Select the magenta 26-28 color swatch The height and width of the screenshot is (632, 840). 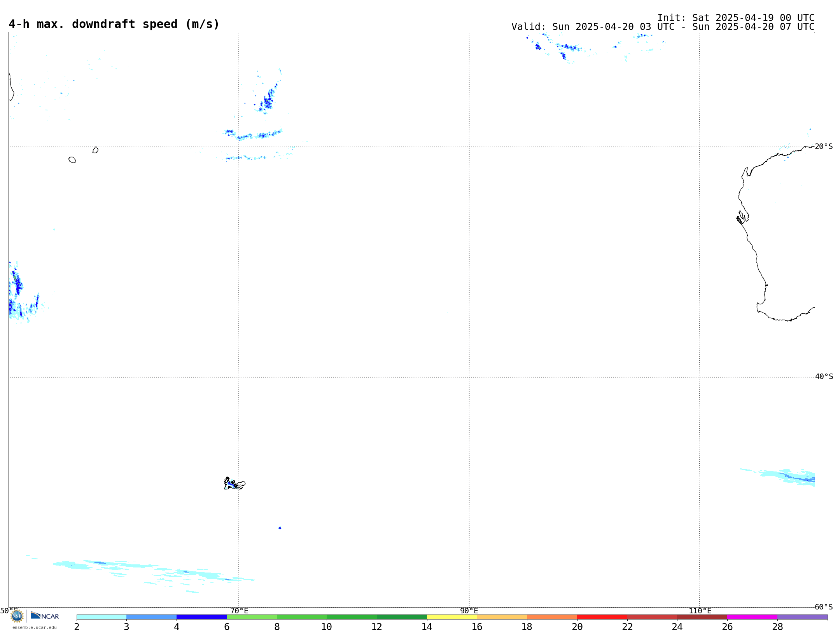coord(752,617)
